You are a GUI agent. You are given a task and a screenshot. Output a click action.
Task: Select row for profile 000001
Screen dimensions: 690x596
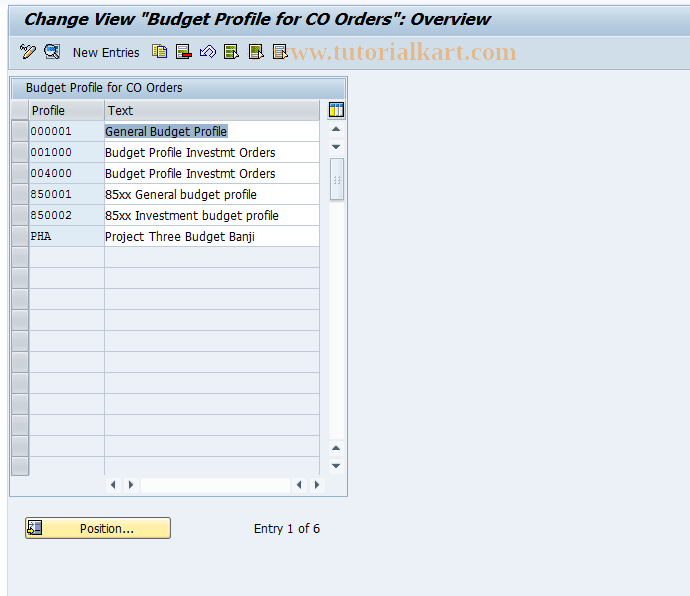tap(20, 131)
